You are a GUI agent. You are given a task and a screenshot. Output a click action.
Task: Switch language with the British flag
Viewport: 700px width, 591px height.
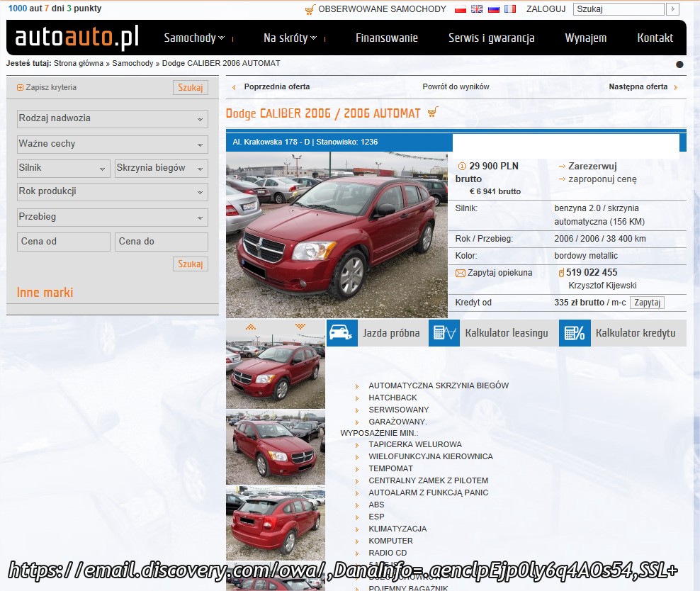pyautogui.click(x=477, y=9)
